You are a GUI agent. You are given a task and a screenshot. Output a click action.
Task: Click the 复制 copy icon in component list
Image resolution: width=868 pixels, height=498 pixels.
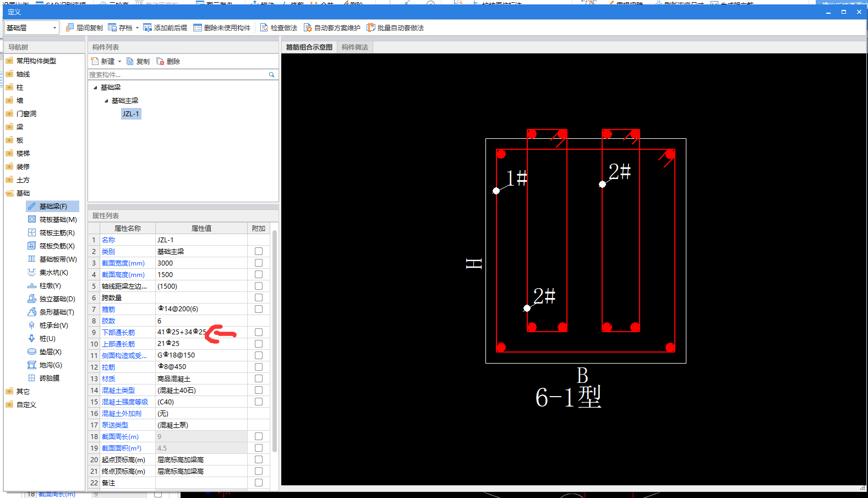click(130, 61)
